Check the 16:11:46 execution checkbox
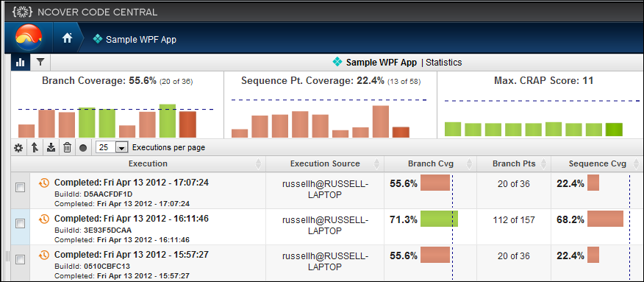Screen dimensions: 644x282 [20, 223]
